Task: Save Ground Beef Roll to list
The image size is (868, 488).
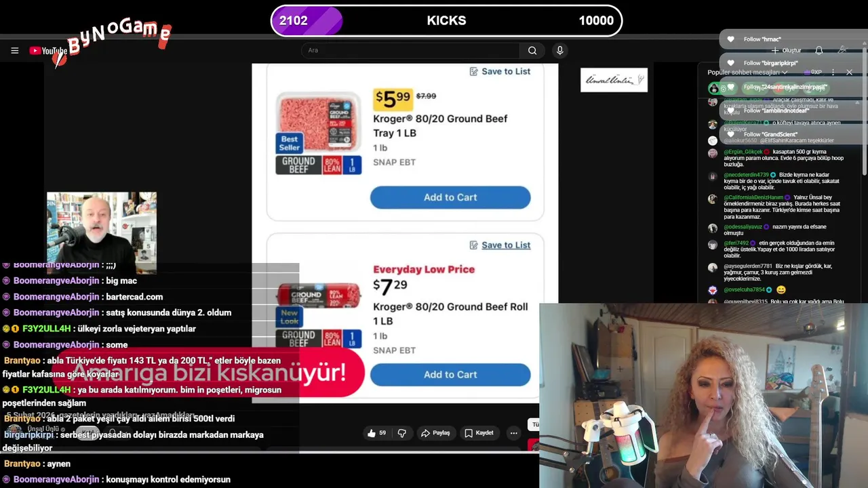Action: pyautogui.click(x=500, y=245)
